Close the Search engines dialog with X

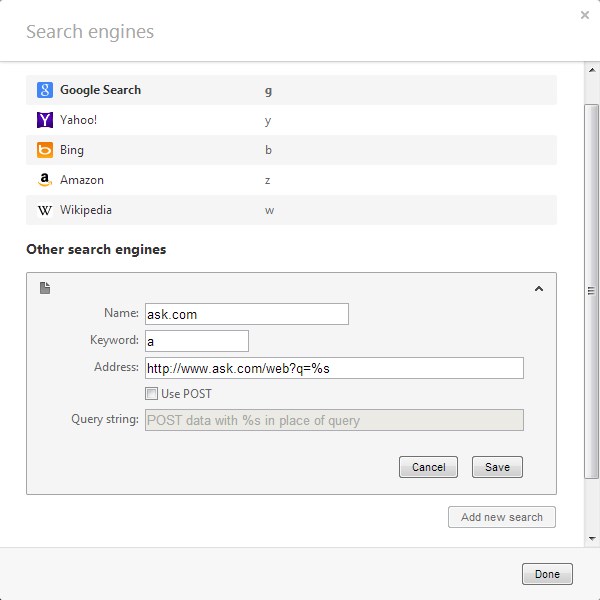[x=584, y=15]
